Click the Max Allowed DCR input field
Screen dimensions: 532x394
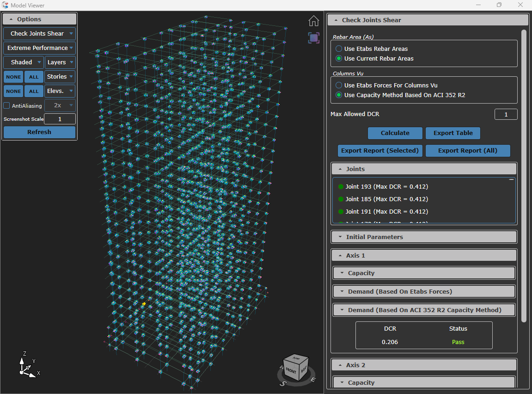(506, 114)
